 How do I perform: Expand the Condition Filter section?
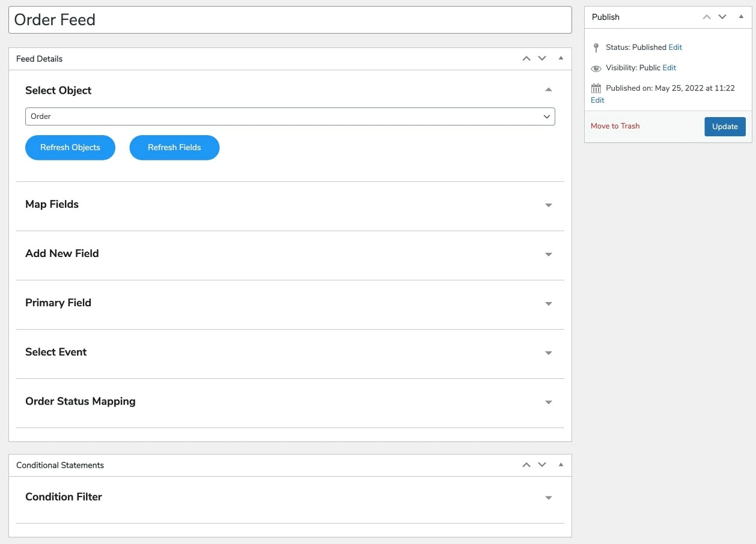pos(548,498)
